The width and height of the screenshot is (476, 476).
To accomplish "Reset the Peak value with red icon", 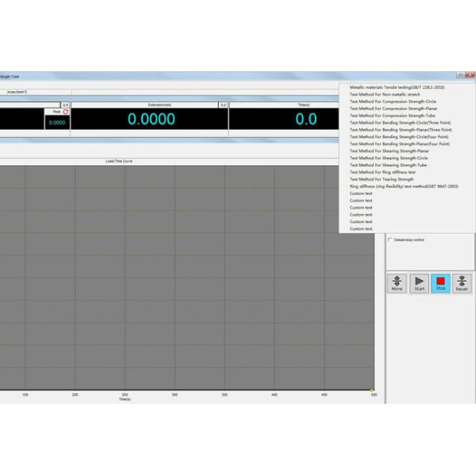I will coord(66,112).
